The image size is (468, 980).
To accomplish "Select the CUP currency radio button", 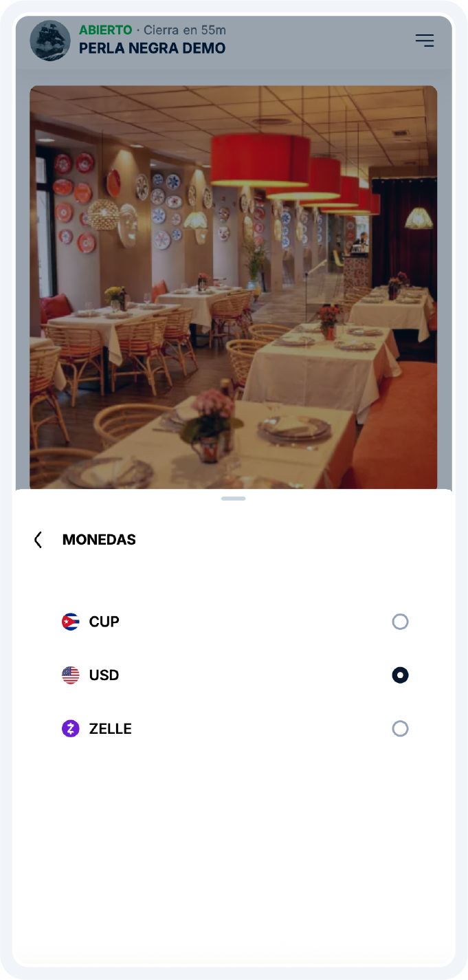I will [401, 622].
